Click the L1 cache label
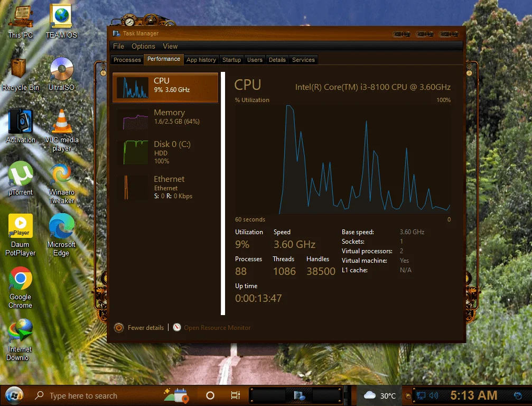Image resolution: width=532 pixels, height=406 pixels. [x=354, y=270]
